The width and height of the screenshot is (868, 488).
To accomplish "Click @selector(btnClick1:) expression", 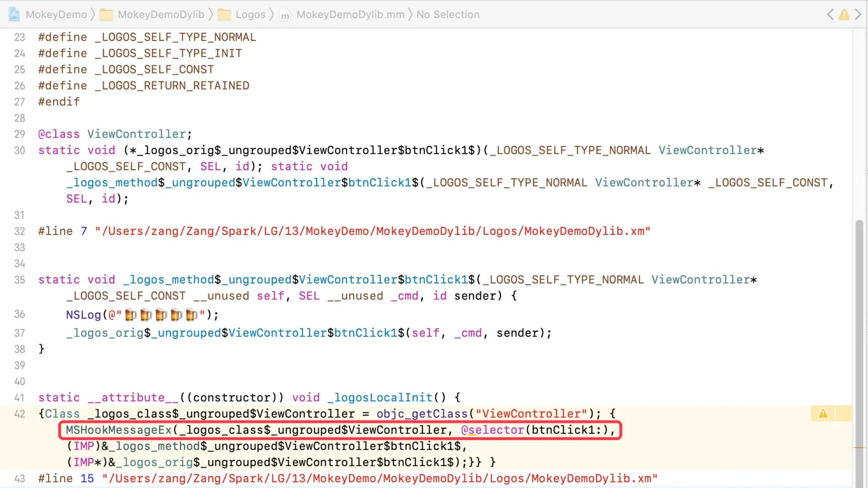I will pyautogui.click(x=534, y=430).
